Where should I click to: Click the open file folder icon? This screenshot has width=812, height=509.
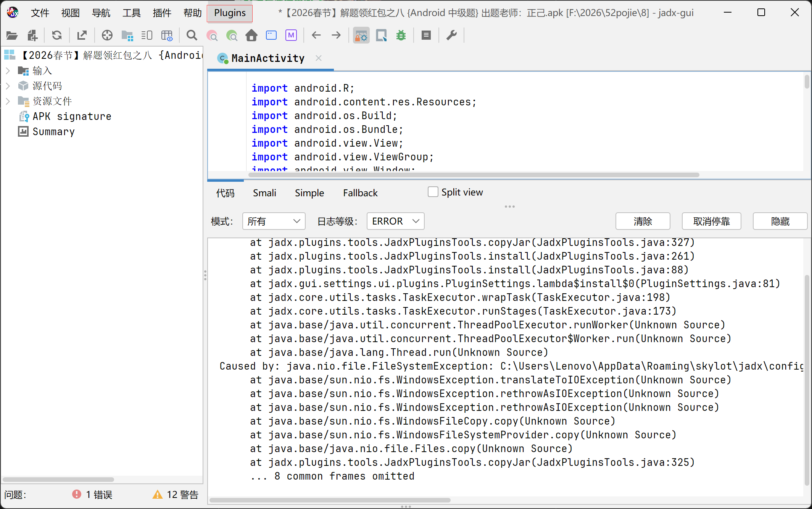pos(12,36)
